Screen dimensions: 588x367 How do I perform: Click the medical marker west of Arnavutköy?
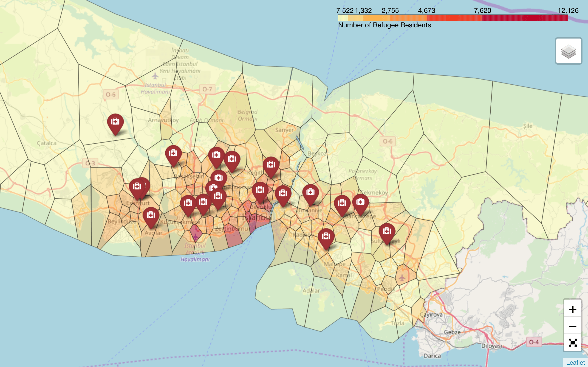pos(115,122)
